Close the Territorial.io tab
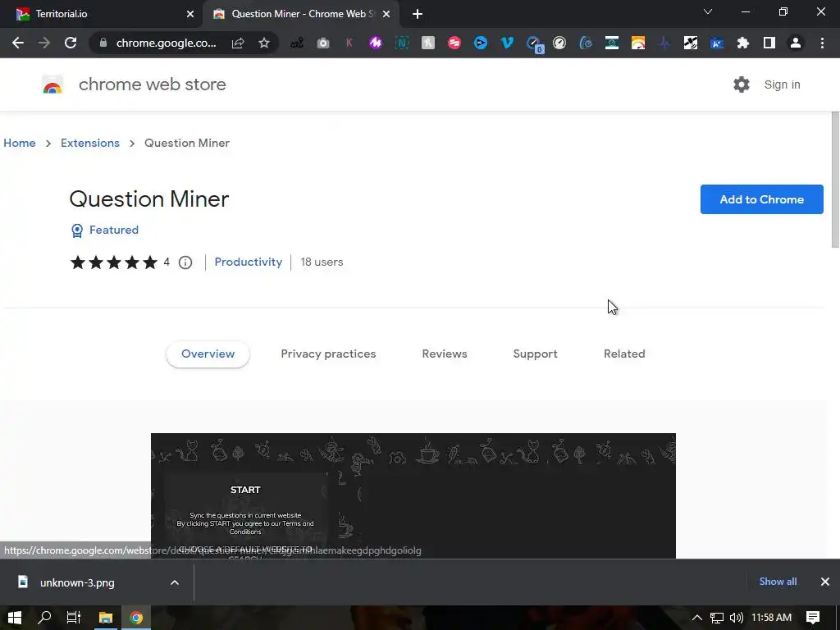The width and height of the screenshot is (840, 630). click(190, 14)
